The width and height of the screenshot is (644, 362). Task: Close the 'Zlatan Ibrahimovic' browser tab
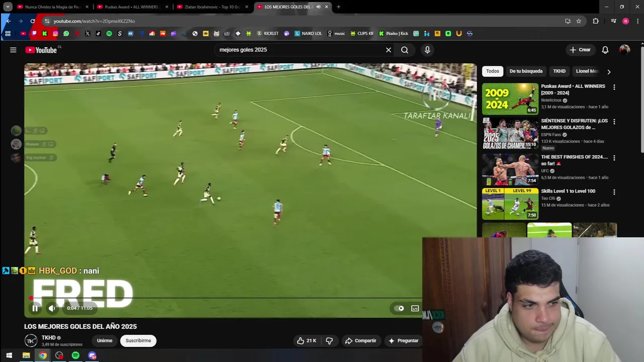247,7
